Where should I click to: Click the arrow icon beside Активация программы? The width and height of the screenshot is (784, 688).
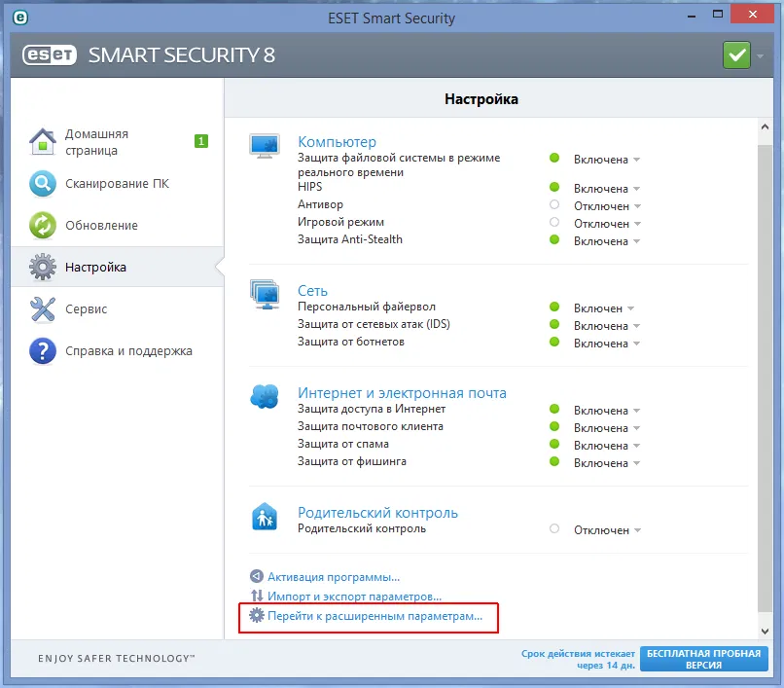[257, 576]
